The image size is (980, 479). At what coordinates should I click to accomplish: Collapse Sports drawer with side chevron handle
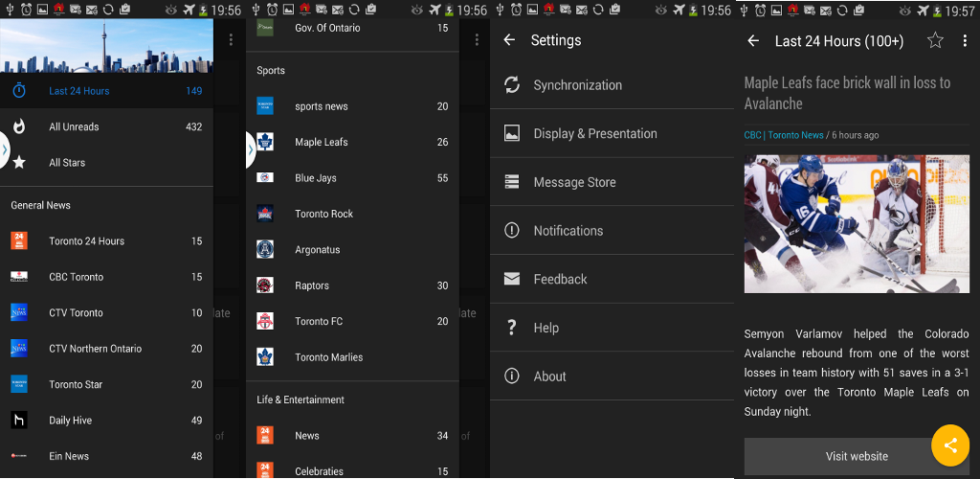tap(251, 150)
